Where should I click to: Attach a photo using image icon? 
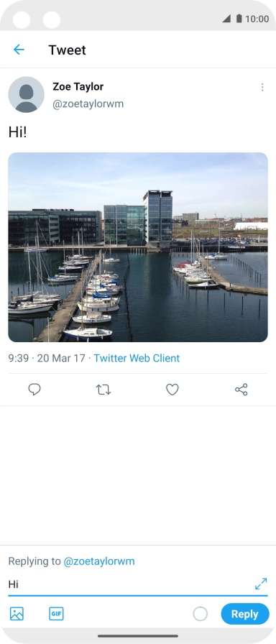pyautogui.click(x=17, y=614)
